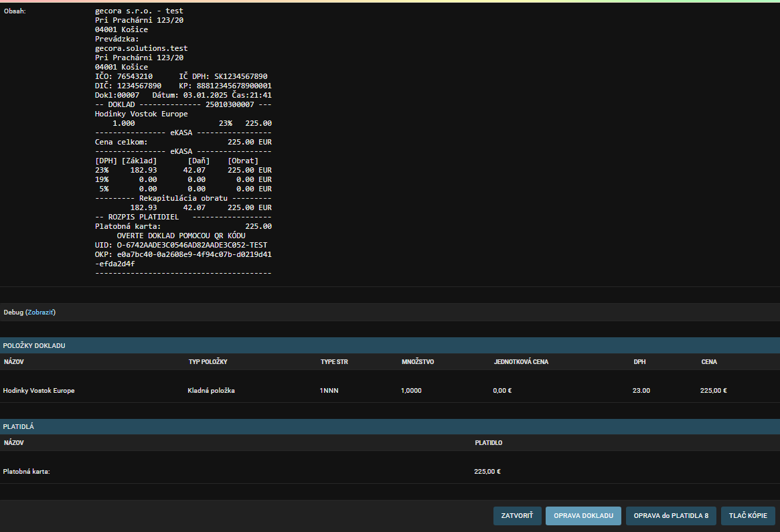The width and height of the screenshot is (780, 532).
Task: Open OPRAVA DOKLADU correction
Action: (584, 515)
